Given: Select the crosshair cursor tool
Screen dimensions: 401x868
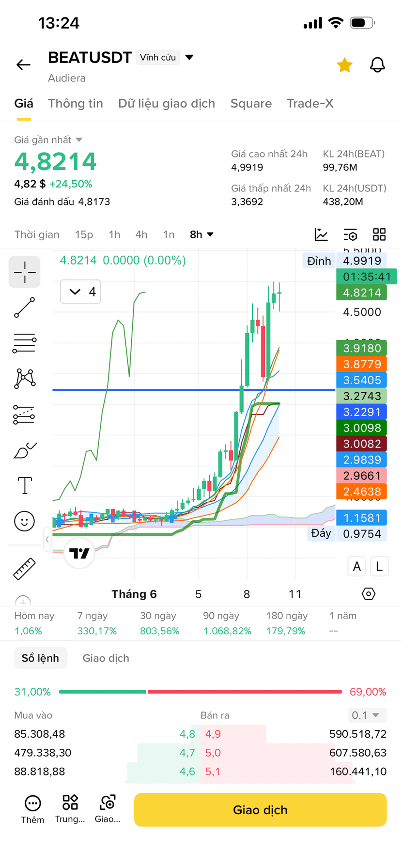Looking at the screenshot, I should pyautogui.click(x=25, y=272).
